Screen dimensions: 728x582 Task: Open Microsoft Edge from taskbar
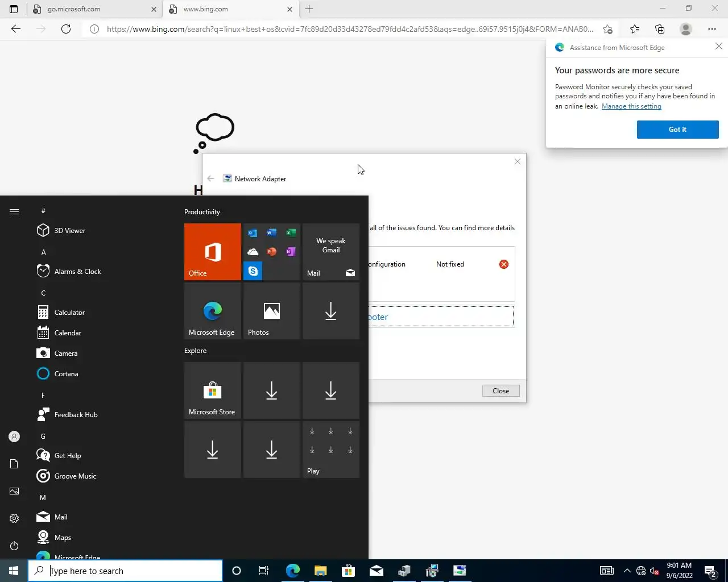(x=293, y=571)
